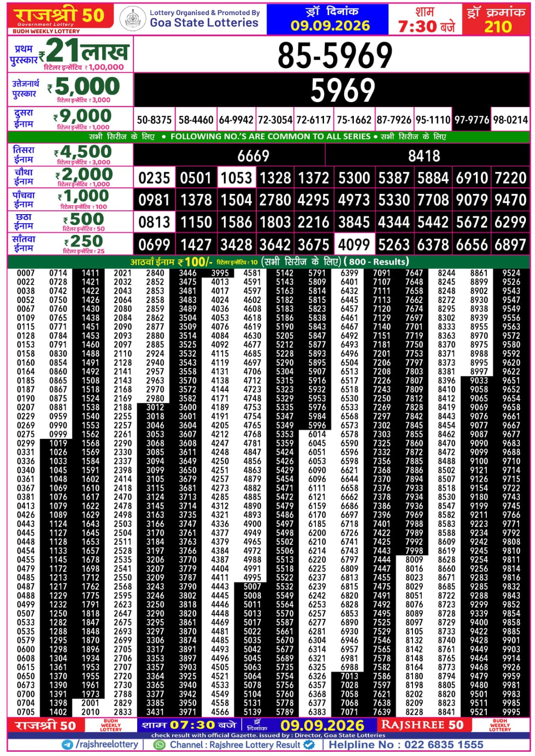
Task: Select eighth prize number 8009
Action: click(x=414, y=559)
